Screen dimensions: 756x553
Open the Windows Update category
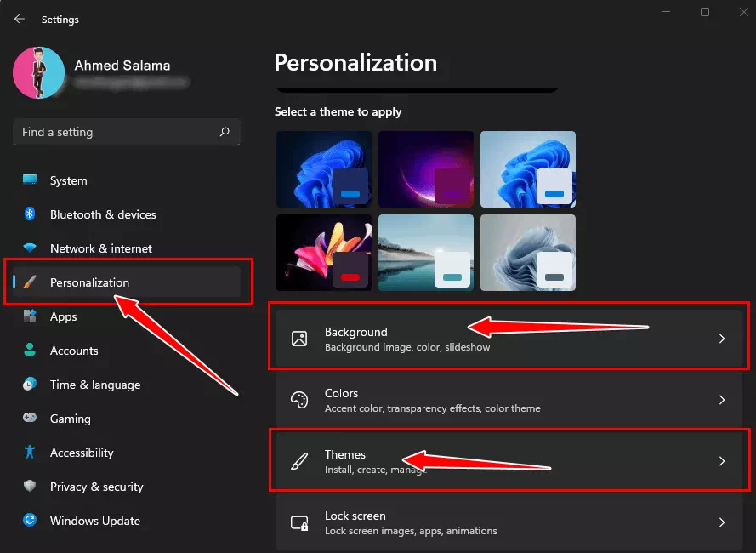tap(127, 521)
